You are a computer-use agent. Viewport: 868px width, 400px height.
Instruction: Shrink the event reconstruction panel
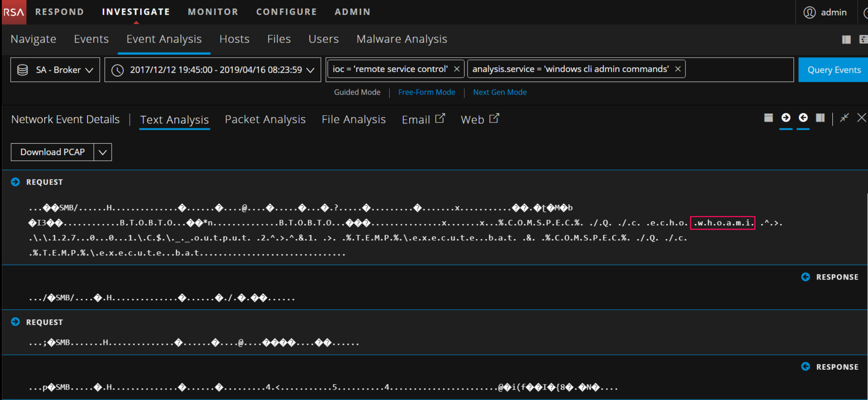coord(844,118)
